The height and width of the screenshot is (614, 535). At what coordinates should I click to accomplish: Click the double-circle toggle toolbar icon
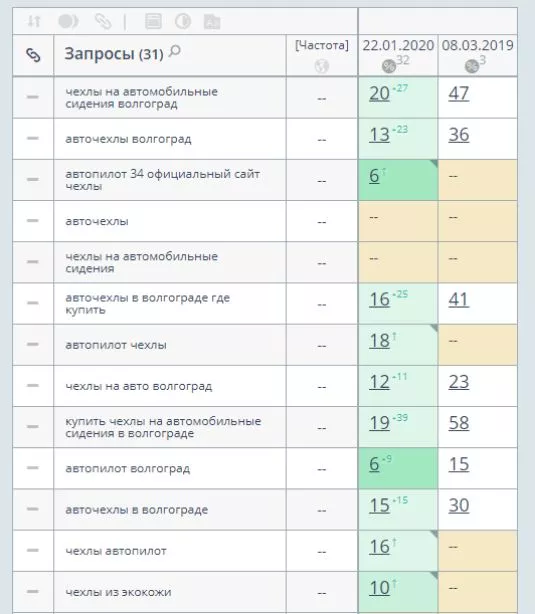(x=68, y=21)
